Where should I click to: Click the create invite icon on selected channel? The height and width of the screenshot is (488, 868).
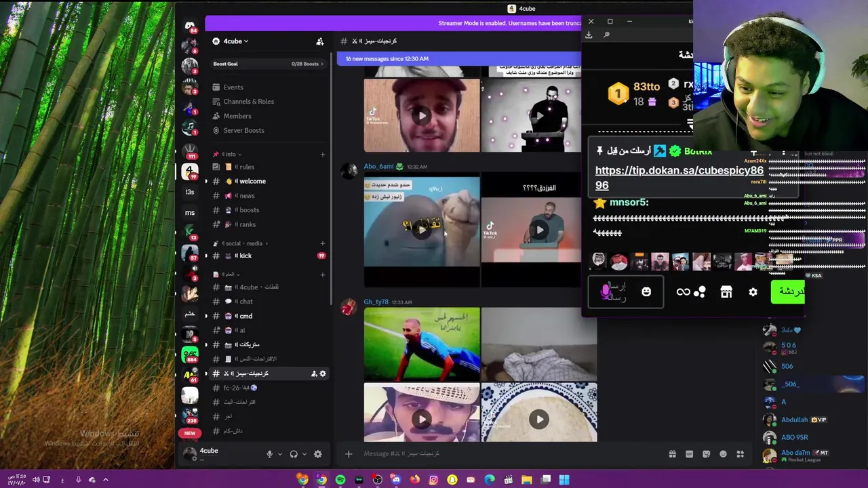click(x=313, y=373)
